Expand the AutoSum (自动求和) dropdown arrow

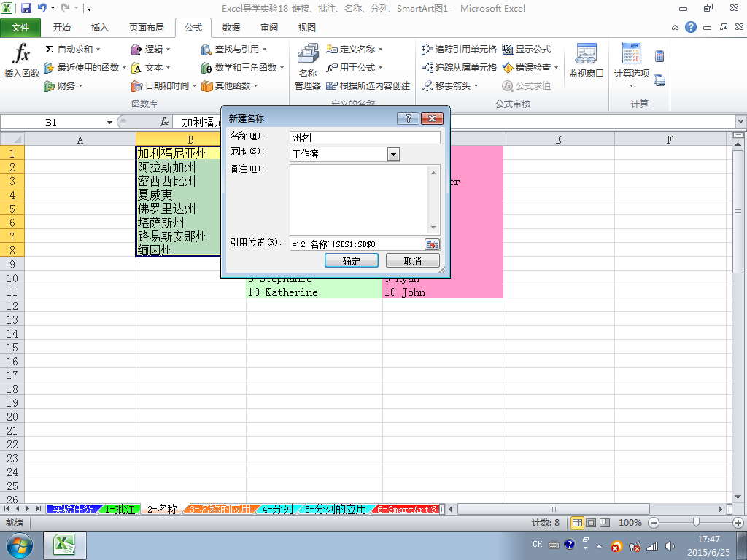(98, 50)
